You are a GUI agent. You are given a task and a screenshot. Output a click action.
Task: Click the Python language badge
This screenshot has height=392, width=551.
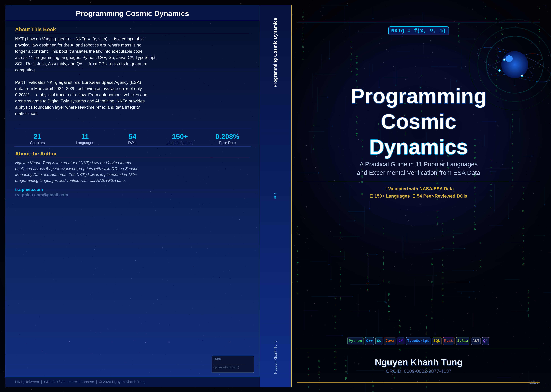pyautogui.click(x=355, y=341)
